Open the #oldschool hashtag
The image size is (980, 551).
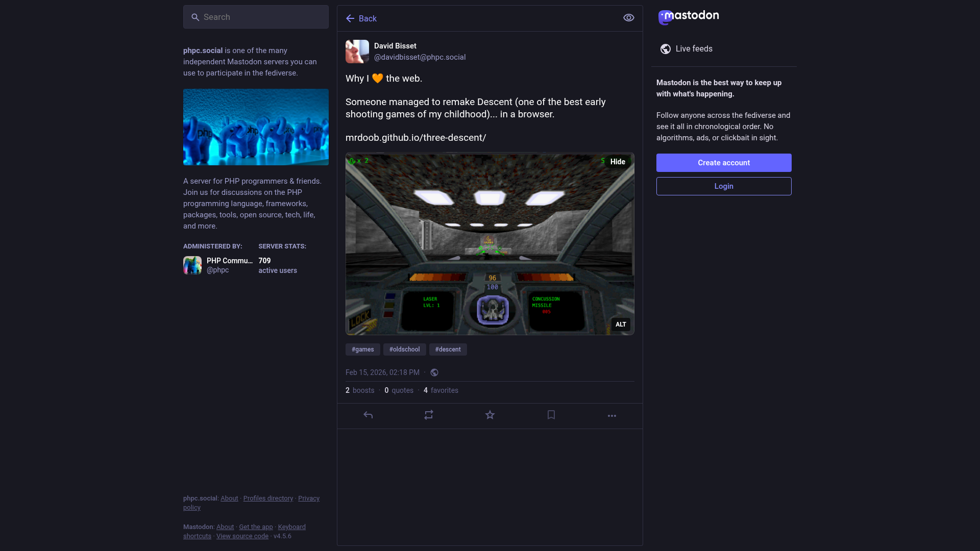tap(404, 349)
